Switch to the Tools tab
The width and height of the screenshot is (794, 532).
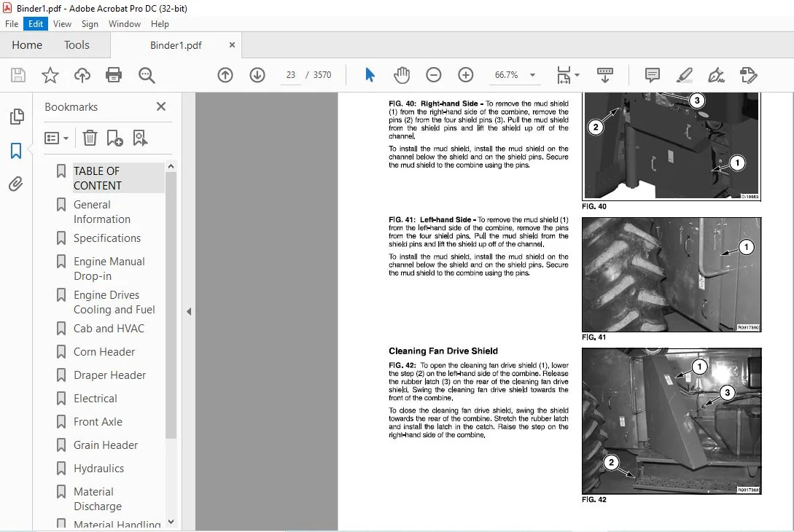pyautogui.click(x=77, y=45)
